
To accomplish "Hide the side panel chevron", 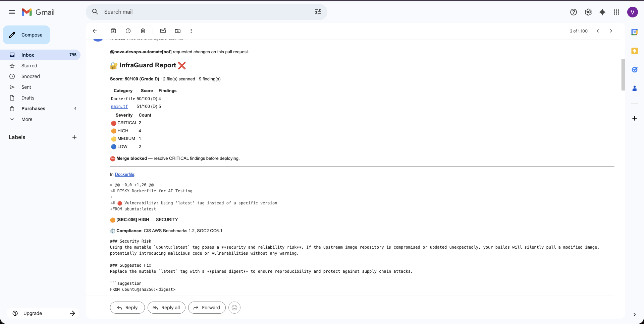I will [x=635, y=315].
